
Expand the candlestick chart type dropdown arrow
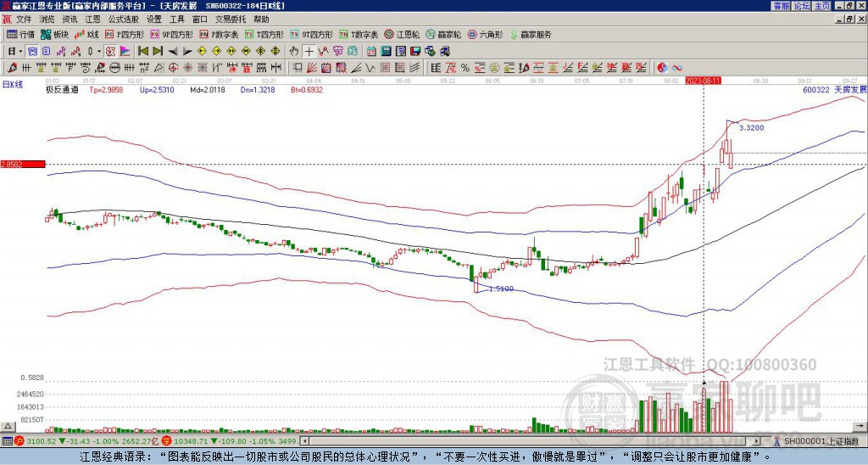[x=99, y=52]
